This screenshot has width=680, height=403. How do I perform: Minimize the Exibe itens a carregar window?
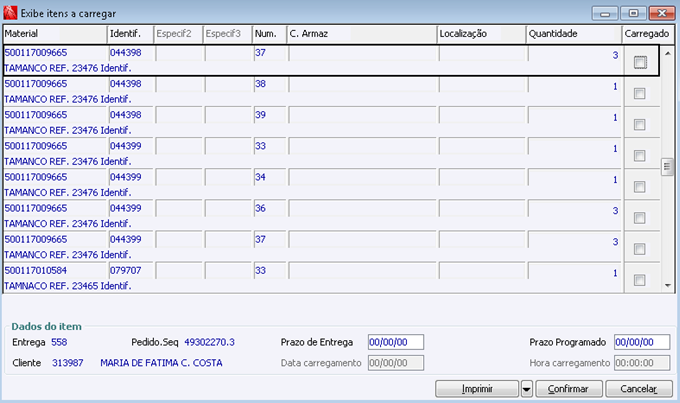605,13
